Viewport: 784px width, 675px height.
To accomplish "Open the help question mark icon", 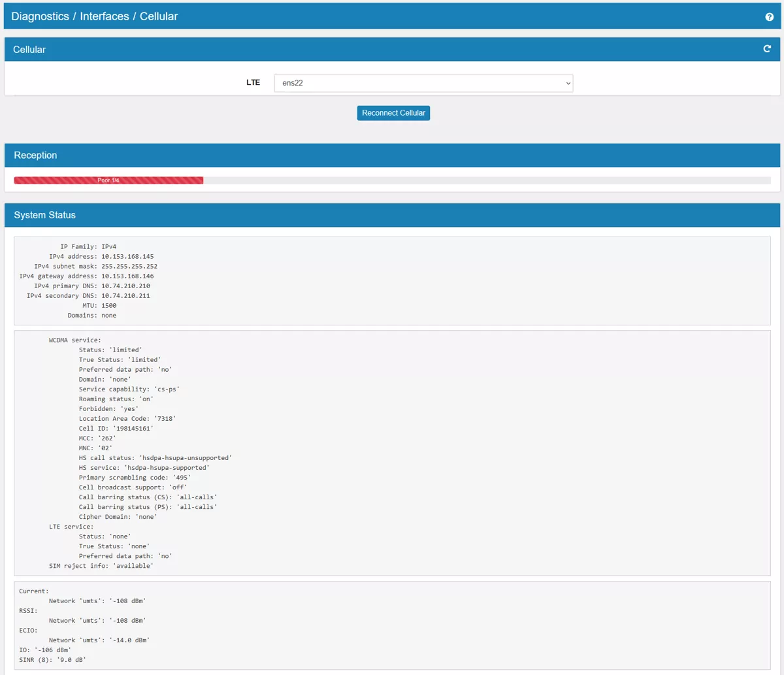I will click(x=769, y=17).
